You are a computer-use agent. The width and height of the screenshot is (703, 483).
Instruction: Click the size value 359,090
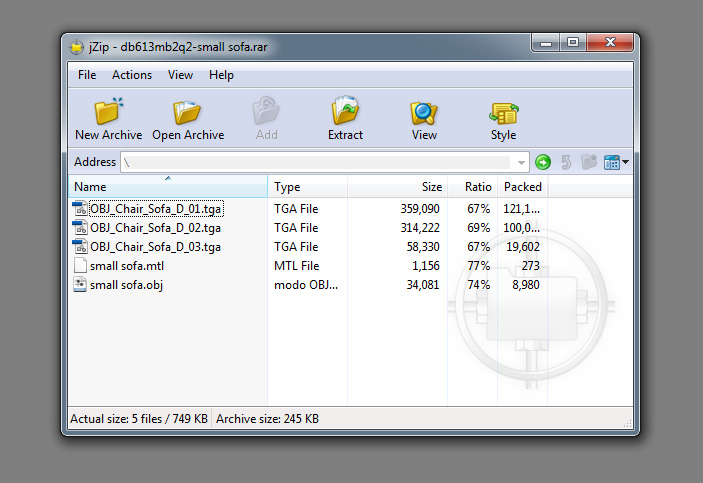coord(420,209)
